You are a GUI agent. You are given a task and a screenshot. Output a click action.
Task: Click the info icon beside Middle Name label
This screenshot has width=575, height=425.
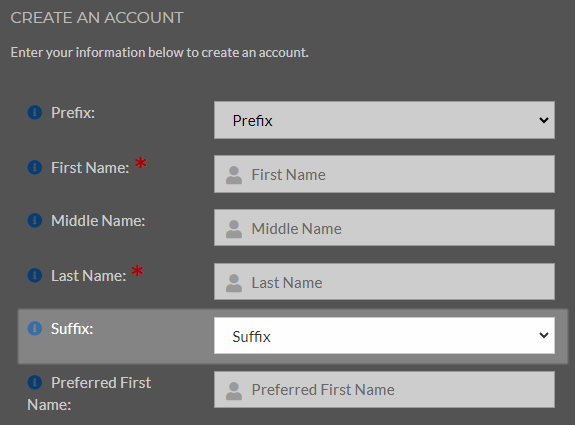tap(35, 220)
